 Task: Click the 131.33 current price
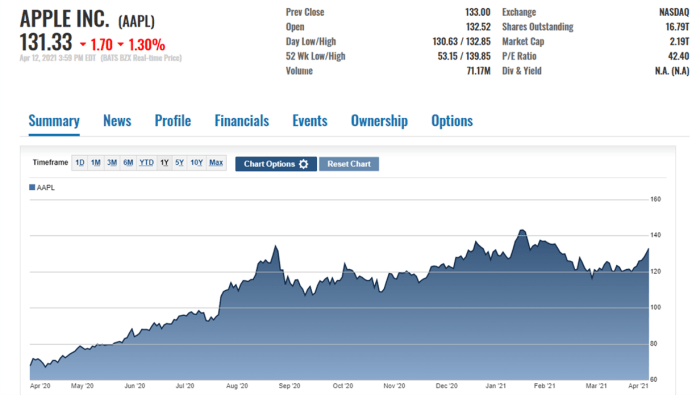tap(46, 43)
